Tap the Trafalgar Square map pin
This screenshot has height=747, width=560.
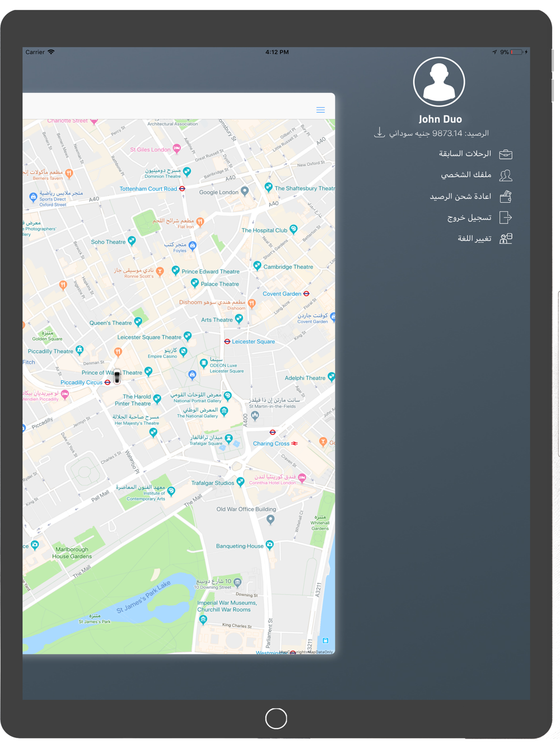228,438
